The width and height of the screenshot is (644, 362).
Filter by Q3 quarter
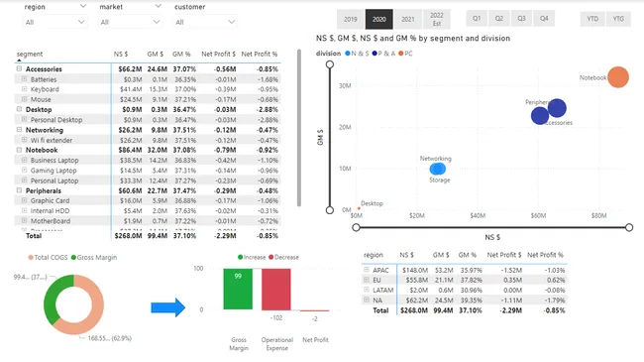click(x=521, y=19)
